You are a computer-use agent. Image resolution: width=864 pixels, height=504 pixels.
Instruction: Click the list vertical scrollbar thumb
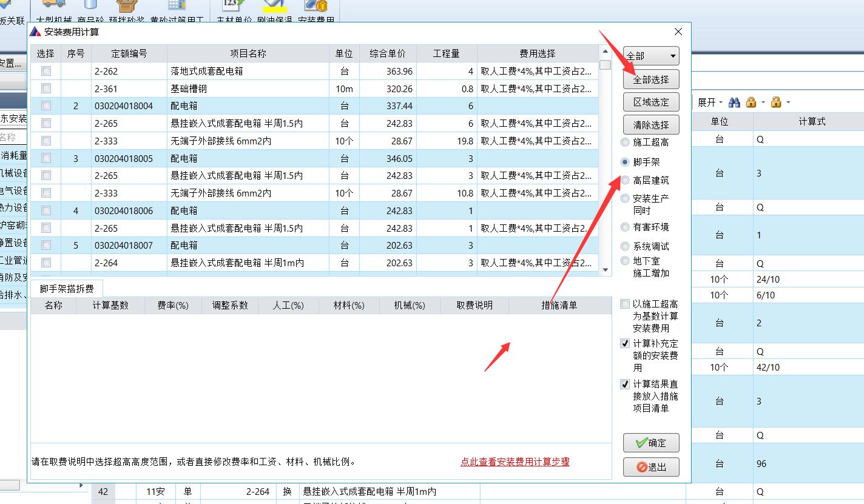(605, 65)
